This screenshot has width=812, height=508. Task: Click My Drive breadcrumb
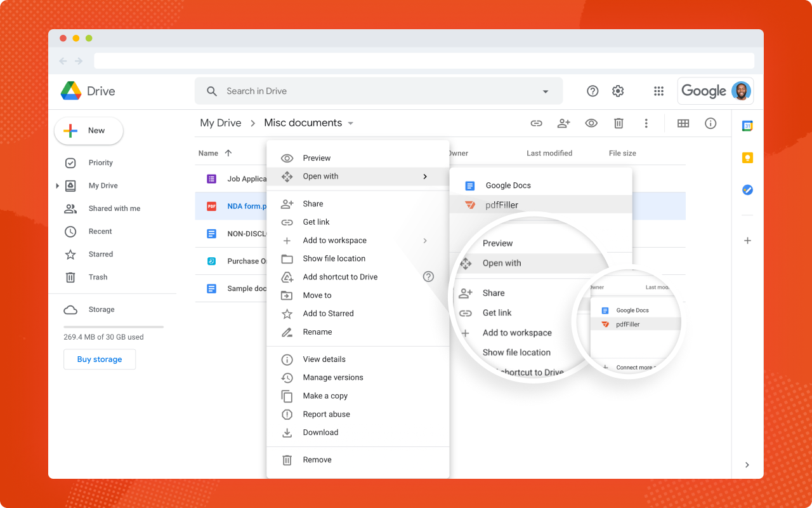(221, 123)
